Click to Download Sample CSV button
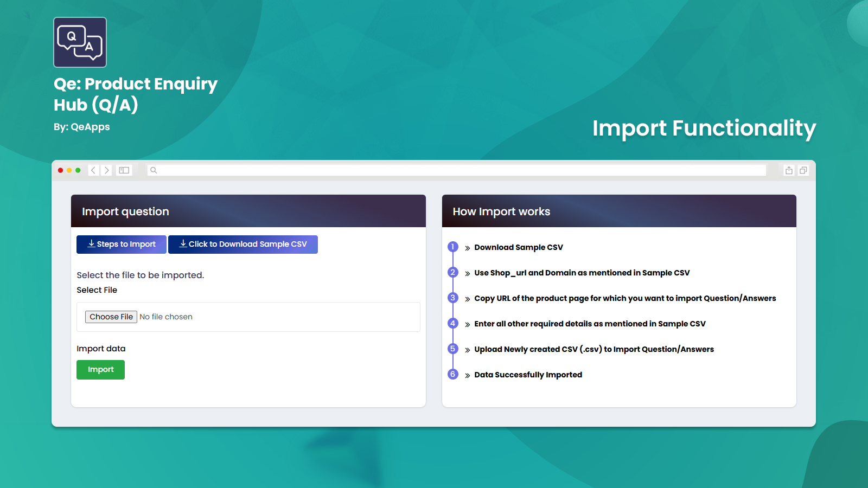The width and height of the screenshot is (868, 488). pos(243,245)
